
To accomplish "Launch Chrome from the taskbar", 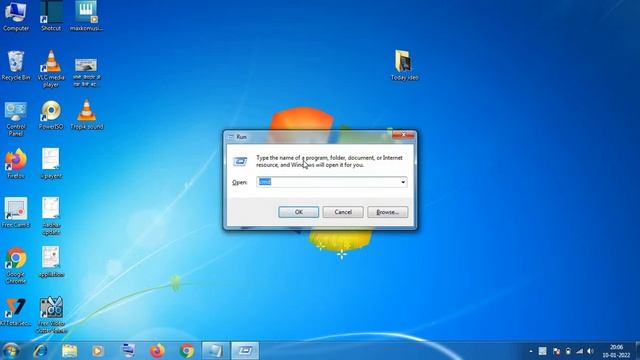I will [x=187, y=351].
